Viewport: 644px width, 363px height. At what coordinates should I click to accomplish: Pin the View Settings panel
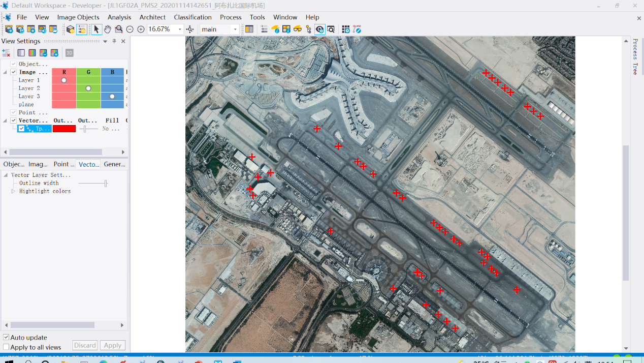(114, 41)
